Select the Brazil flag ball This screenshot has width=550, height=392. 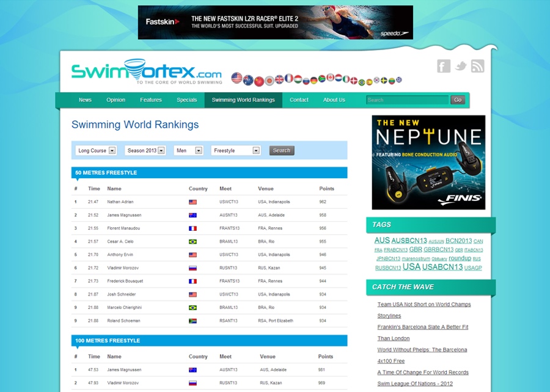362,82
